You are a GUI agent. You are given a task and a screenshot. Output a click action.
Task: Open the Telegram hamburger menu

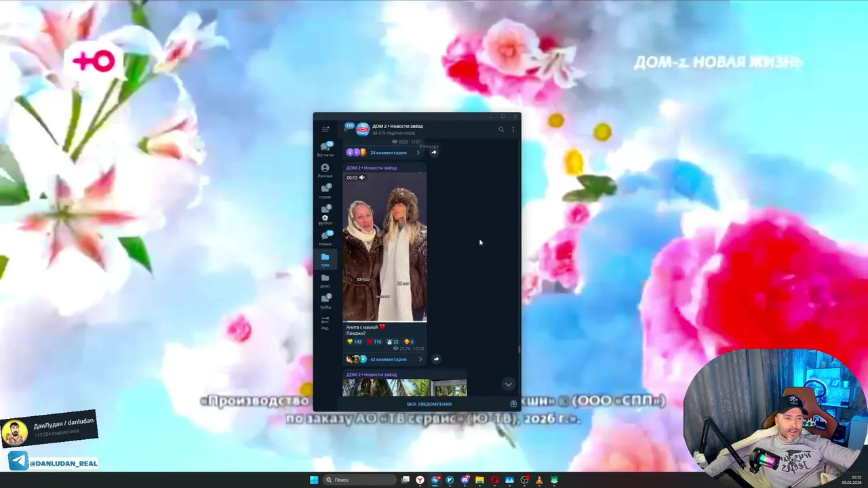point(325,129)
